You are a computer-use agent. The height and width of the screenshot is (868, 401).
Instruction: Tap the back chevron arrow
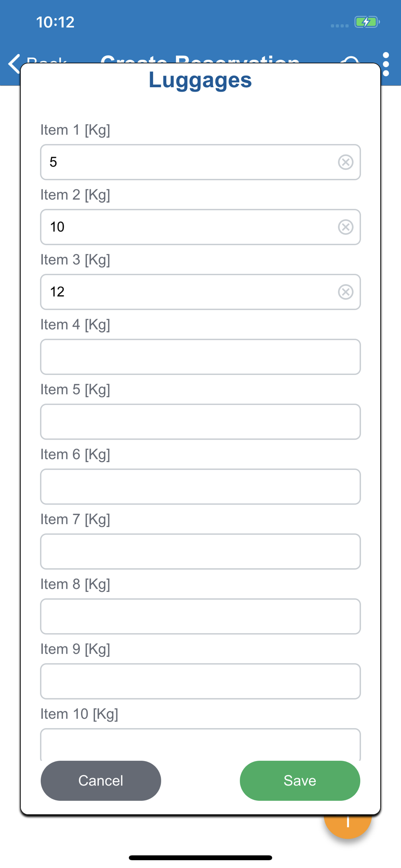tap(14, 64)
